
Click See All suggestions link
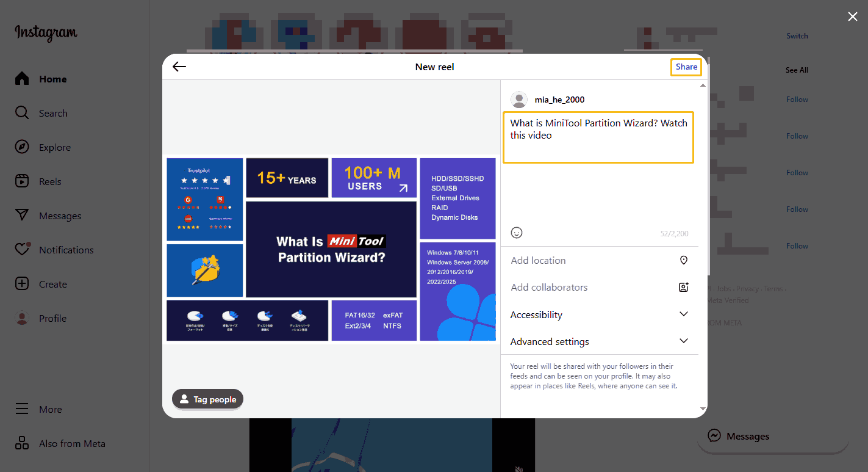[797, 70]
